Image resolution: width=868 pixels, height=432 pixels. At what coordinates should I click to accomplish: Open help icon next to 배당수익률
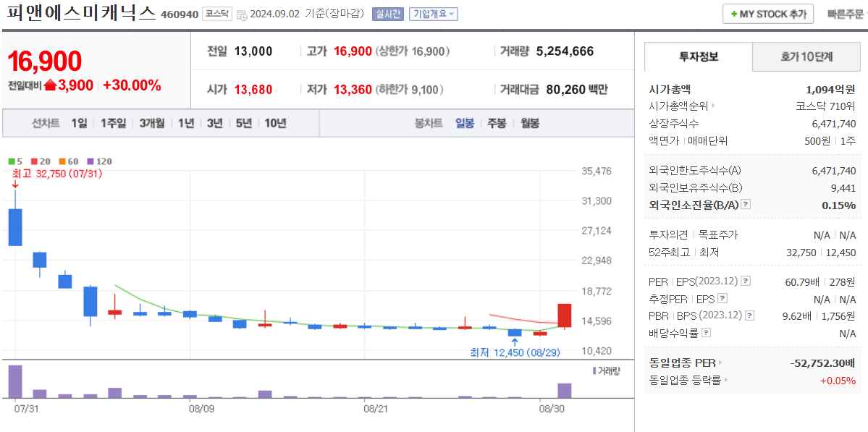click(707, 333)
